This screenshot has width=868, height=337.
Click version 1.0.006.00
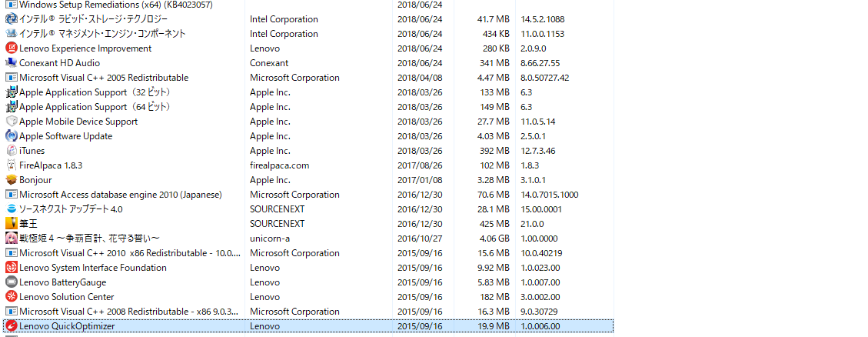coord(540,326)
